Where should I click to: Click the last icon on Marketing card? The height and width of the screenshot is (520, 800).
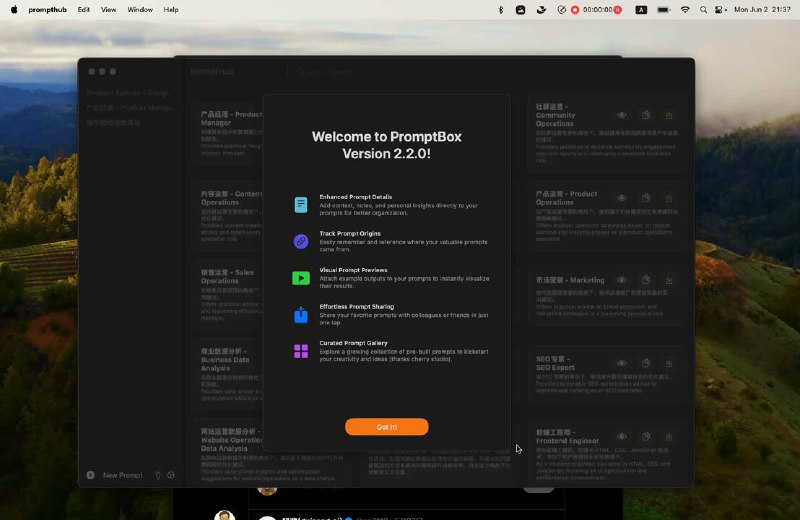[x=669, y=281]
